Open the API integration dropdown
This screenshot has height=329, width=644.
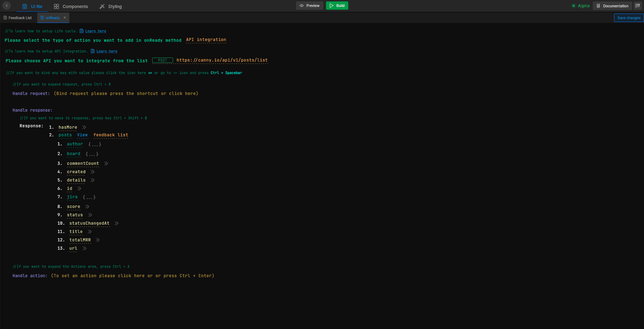tap(206, 40)
